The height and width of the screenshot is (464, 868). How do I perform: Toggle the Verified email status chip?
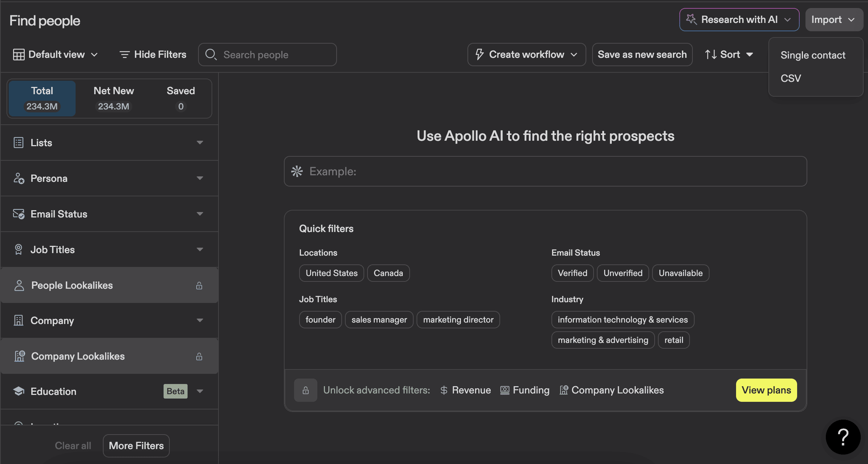click(572, 273)
